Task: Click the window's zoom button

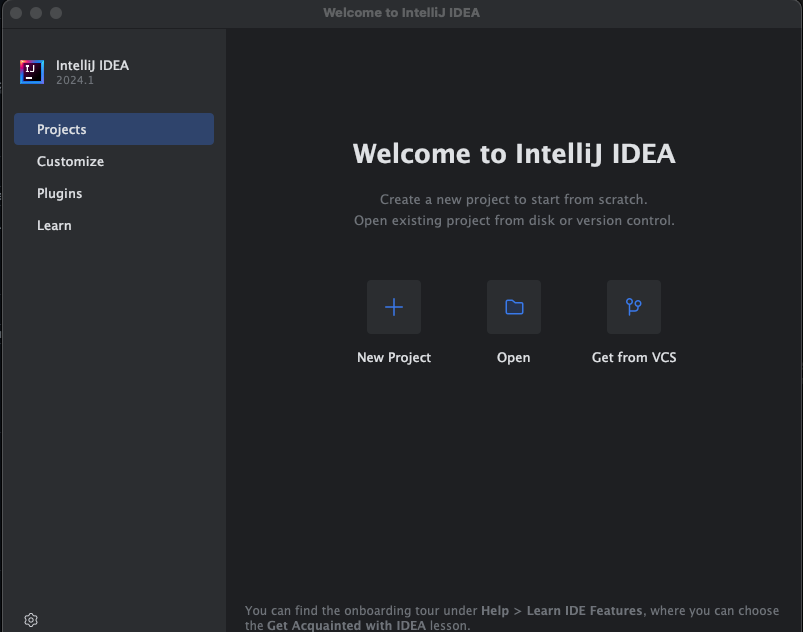Action: click(56, 13)
